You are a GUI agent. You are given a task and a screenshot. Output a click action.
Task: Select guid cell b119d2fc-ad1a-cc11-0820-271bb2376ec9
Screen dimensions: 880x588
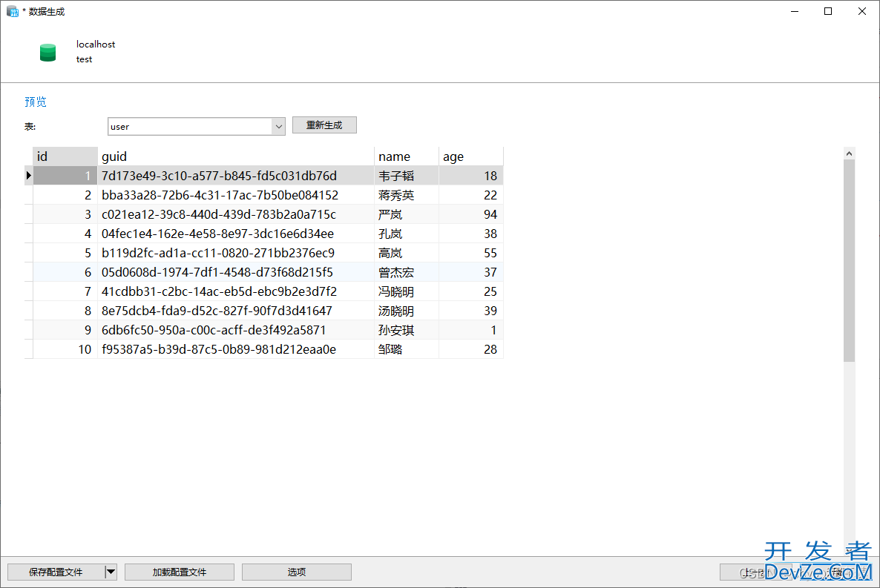[x=236, y=253]
